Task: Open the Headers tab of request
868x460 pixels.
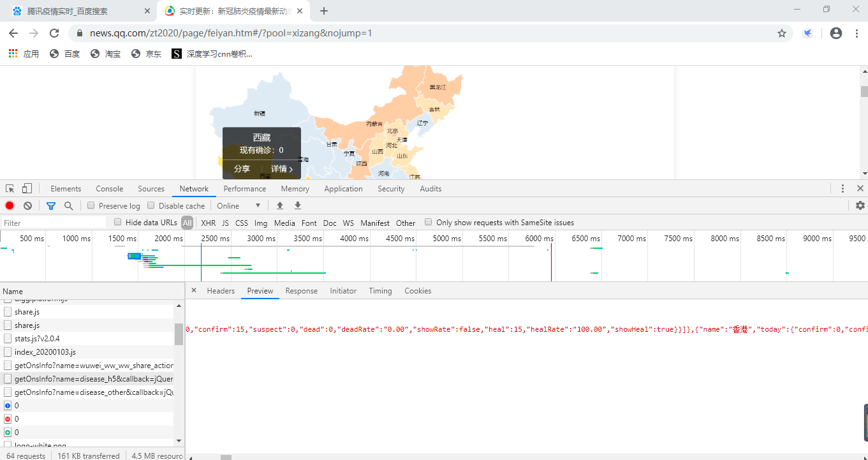Action: (221, 291)
